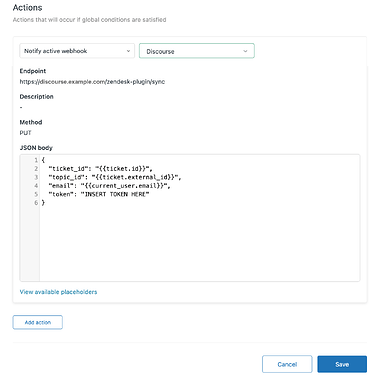
Task: Click the Add action button
Action: [x=38, y=322]
